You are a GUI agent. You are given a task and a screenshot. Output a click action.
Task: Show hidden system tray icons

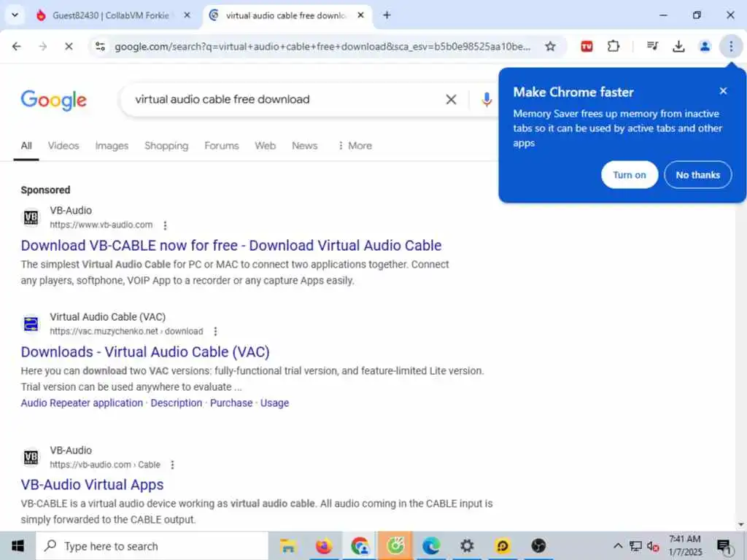617,546
